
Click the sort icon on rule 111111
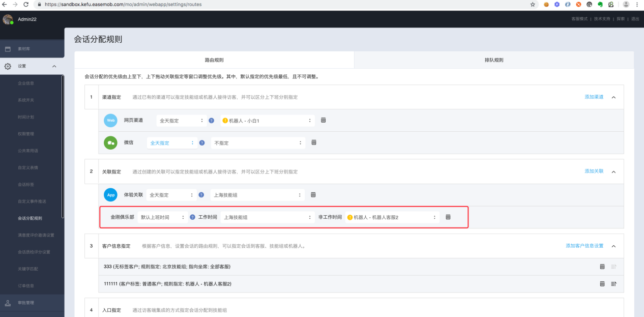click(613, 284)
